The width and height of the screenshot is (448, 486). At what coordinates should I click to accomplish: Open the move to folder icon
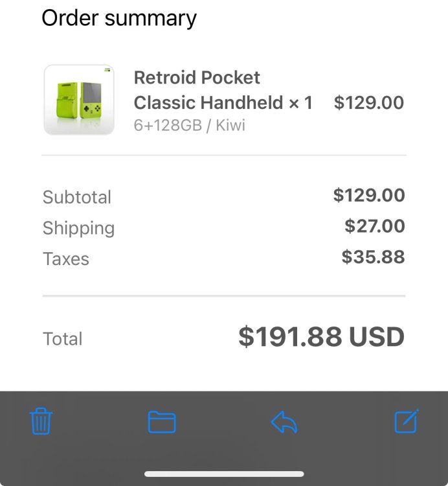coord(162,422)
